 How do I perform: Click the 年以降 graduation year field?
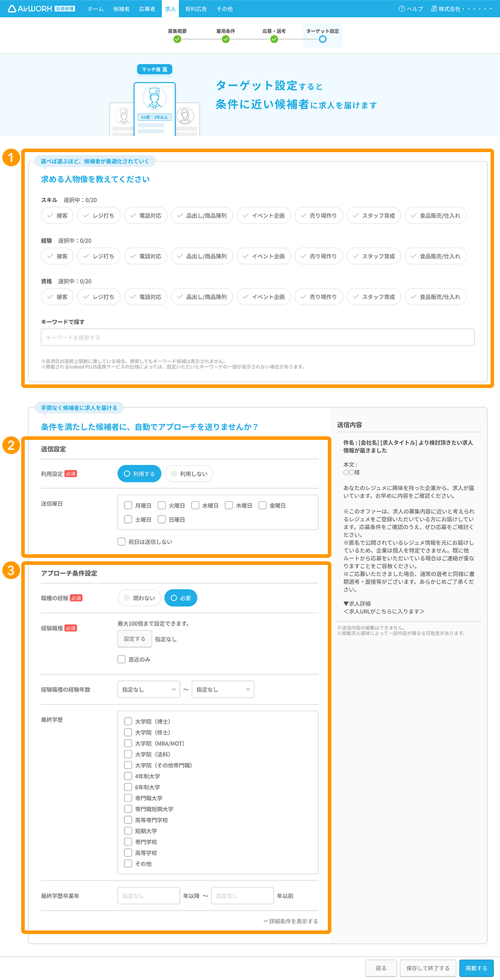(x=149, y=896)
